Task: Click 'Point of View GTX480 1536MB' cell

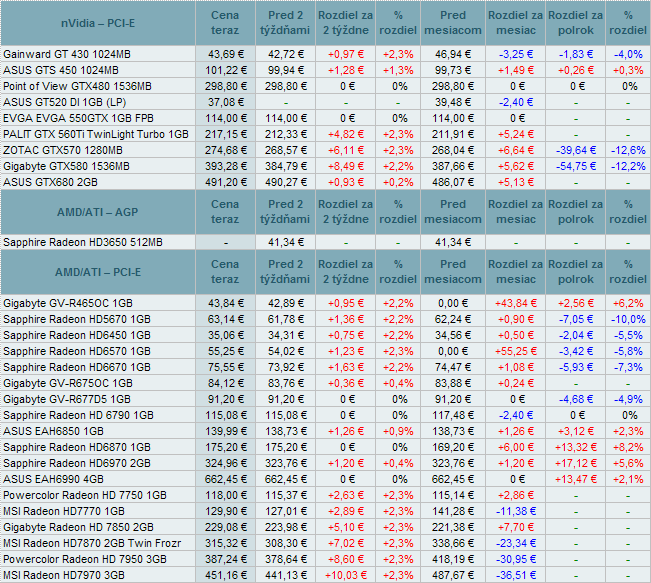Action: coord(77,86)
